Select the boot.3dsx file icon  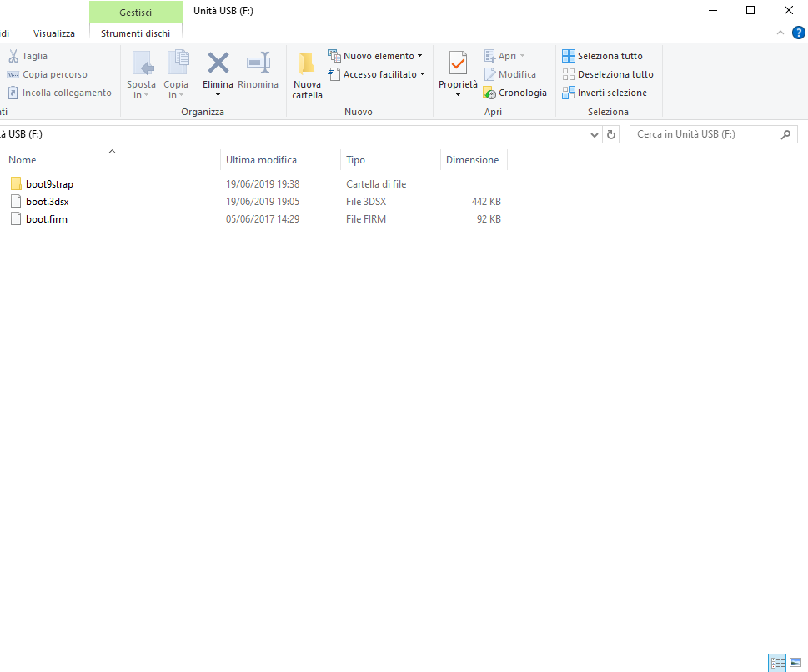(16, 202)
